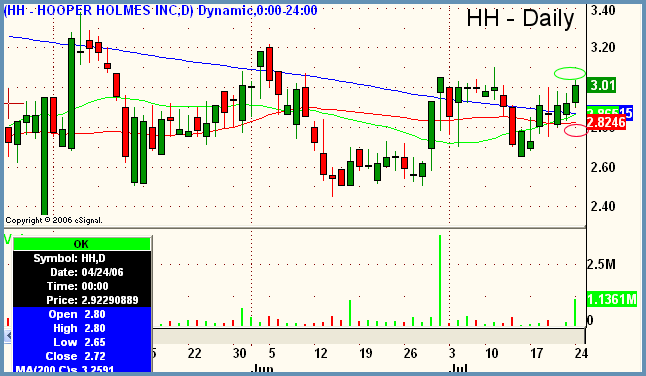Click the blue moving average price label

coord(610,112)
